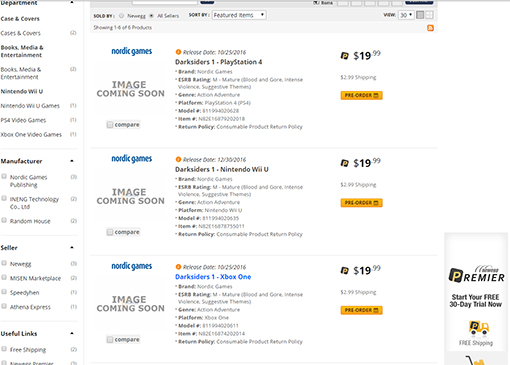
Task: Click release date icon for Xbox One listing
Action: pos(178,267)
